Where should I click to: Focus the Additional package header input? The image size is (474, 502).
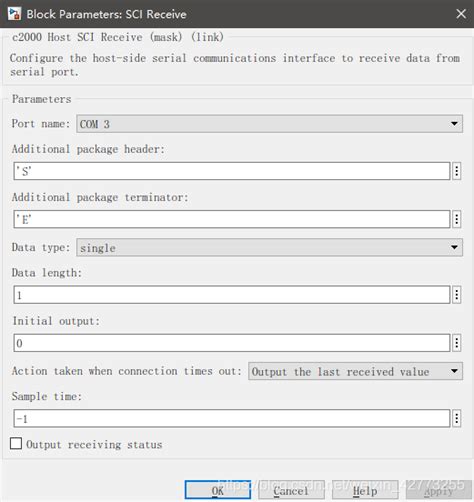pyautogui.click(x=232, y=171)
